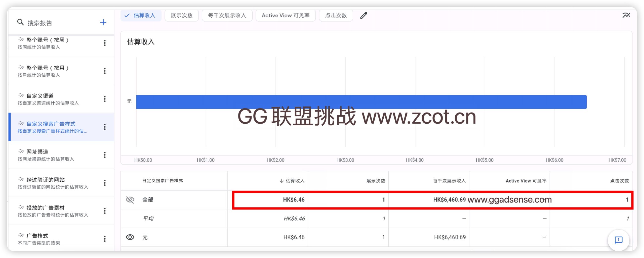
Task: Add a new report with plus icon
Action: [103, 22]
